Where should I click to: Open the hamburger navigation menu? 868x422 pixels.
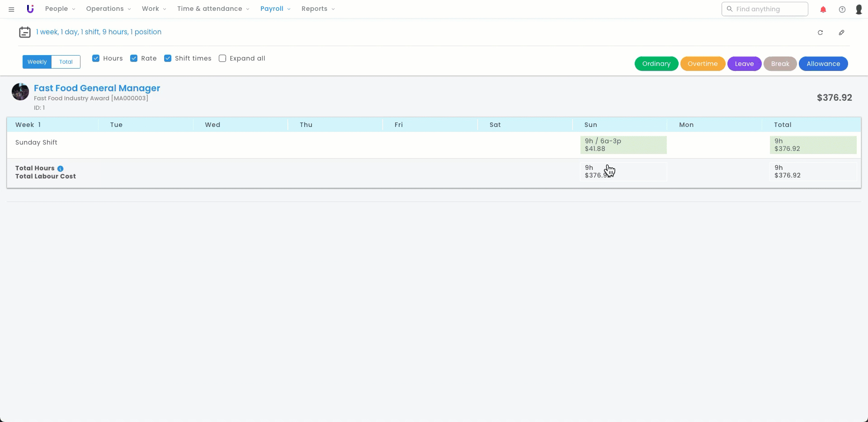11,9
